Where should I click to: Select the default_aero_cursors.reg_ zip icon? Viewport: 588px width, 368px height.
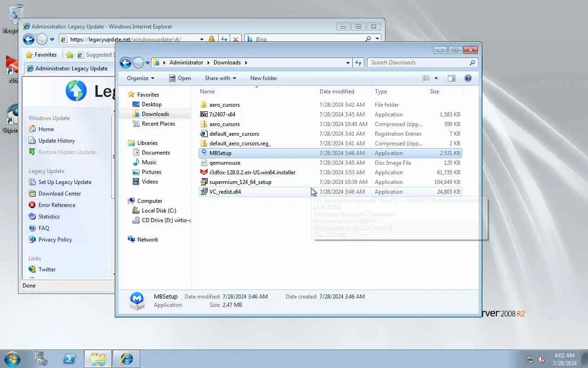click(x=204, y=144)
